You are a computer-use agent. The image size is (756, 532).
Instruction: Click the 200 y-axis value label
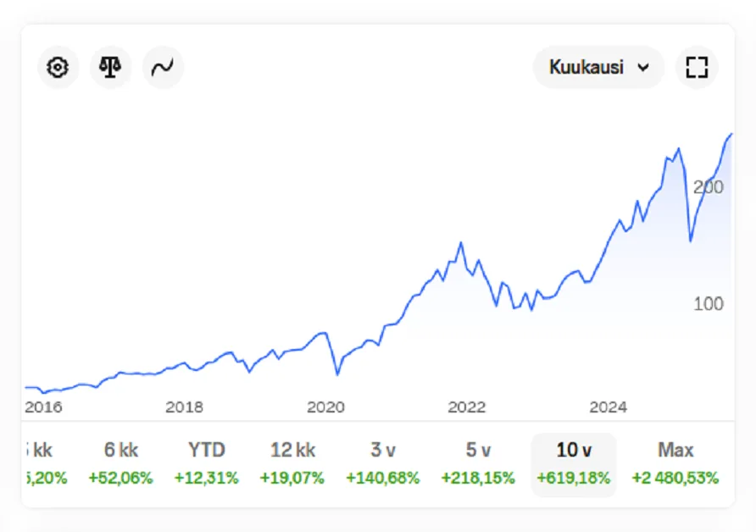708,187
